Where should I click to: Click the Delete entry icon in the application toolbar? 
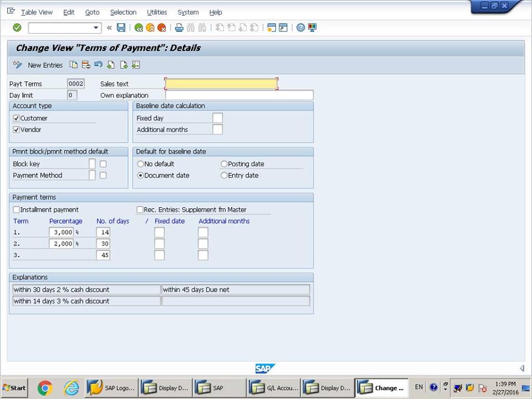[86, 65]
